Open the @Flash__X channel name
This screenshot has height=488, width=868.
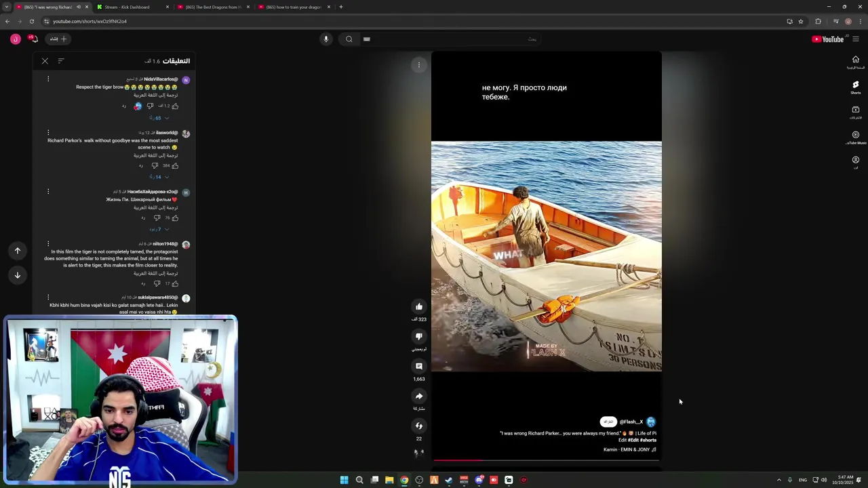click(631, 422)
